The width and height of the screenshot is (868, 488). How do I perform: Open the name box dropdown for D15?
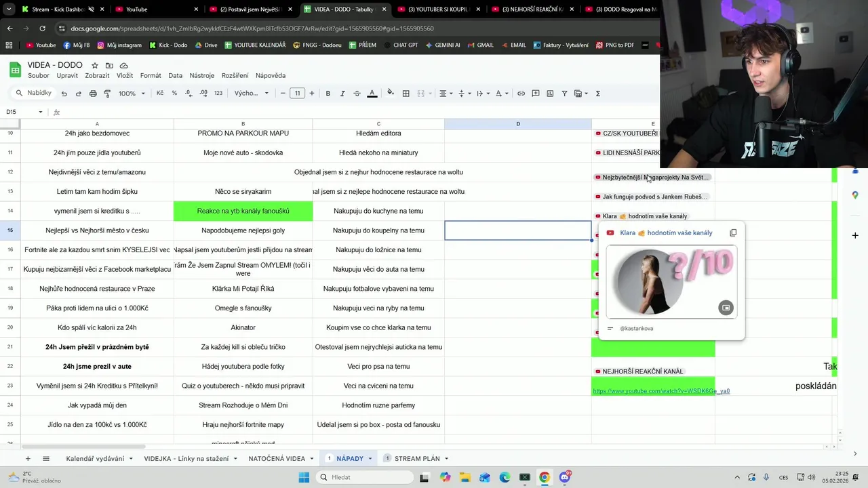[x=41, y=112]
